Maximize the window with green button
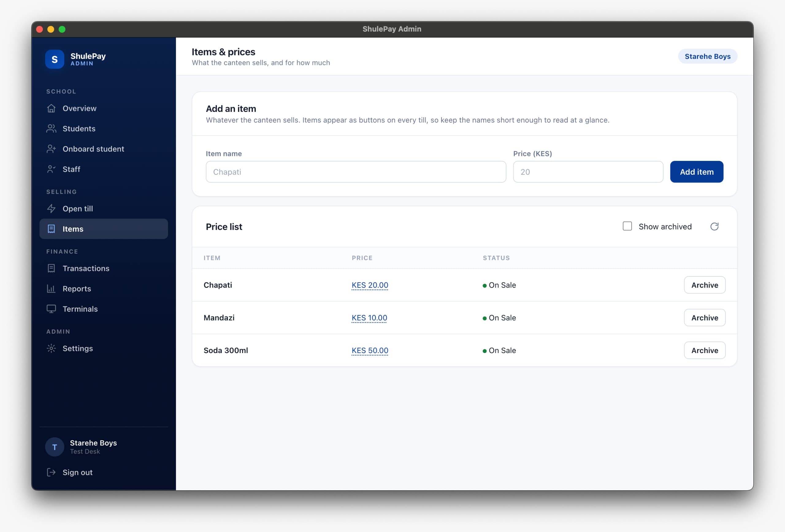Screen dimensions: 785x532 tap(62, 29)
